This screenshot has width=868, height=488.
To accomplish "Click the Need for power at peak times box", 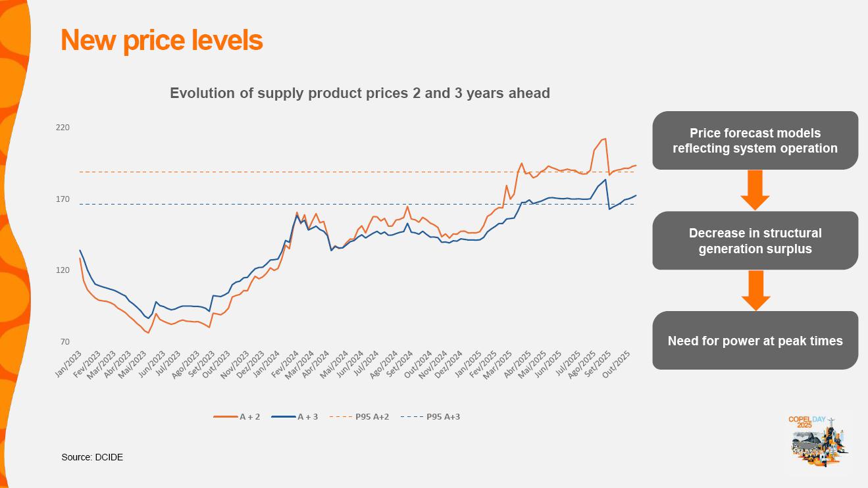I will (x=755, y=341).
